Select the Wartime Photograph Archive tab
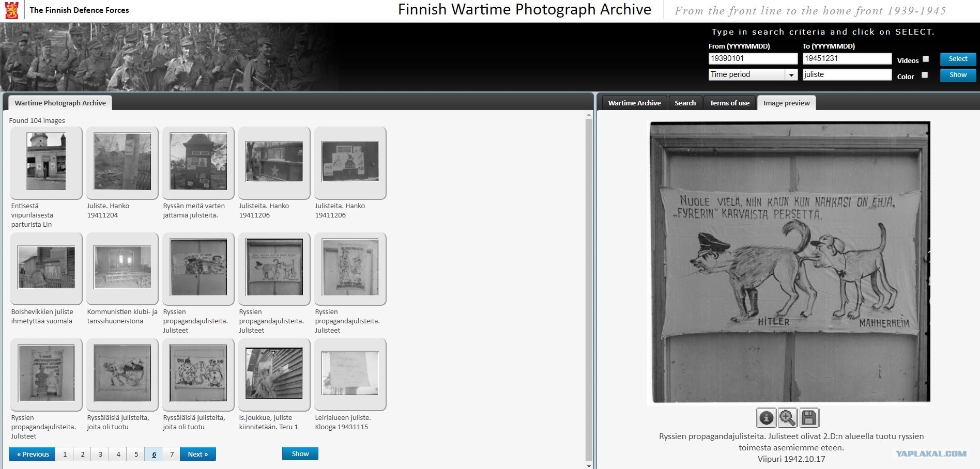 pyautogui.click(x=60, y=103)
